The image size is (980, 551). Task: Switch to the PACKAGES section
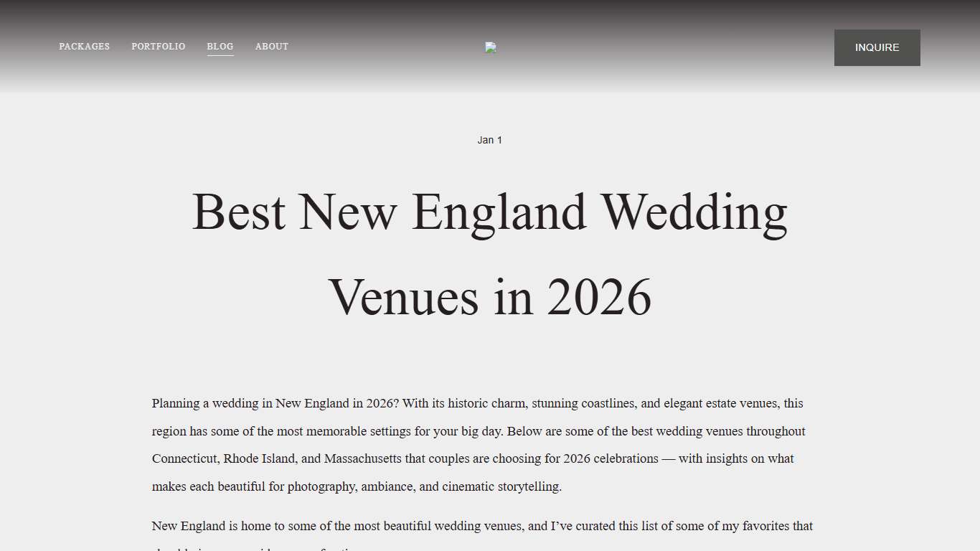tap(84, 46)
